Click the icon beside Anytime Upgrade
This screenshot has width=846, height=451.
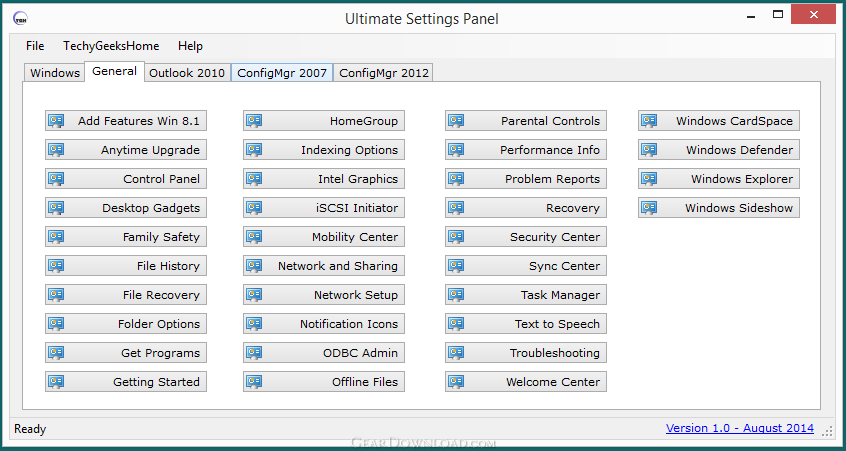click(x=56, y=150)
